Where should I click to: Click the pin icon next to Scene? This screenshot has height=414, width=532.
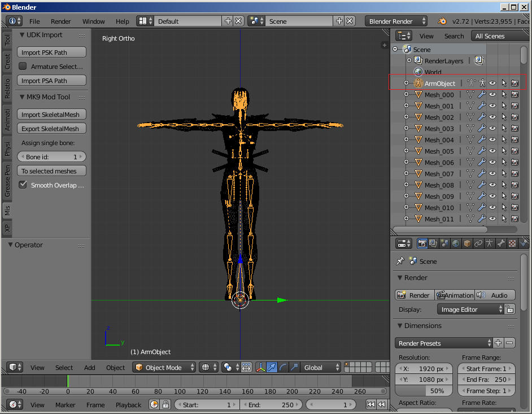point(401,261)
